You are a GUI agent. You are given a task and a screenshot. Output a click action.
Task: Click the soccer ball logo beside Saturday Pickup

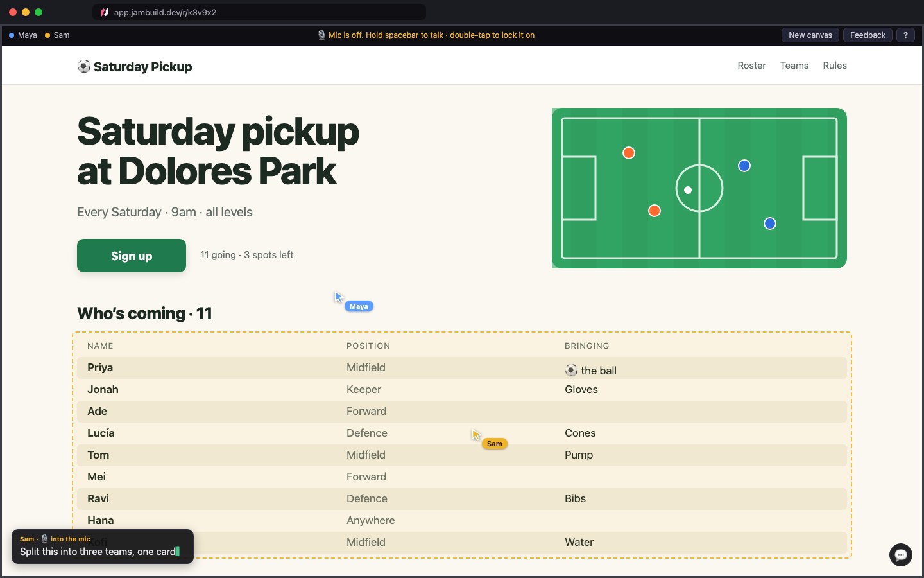84,66
